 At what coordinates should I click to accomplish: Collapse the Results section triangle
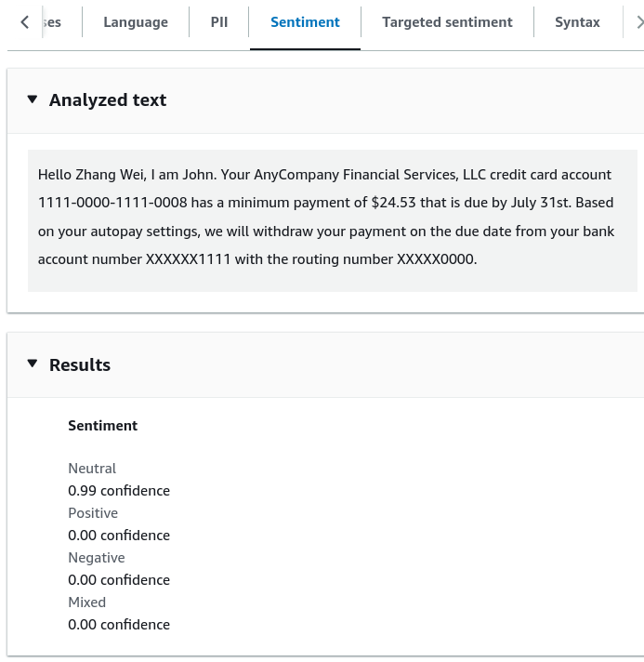coord(33,364)
